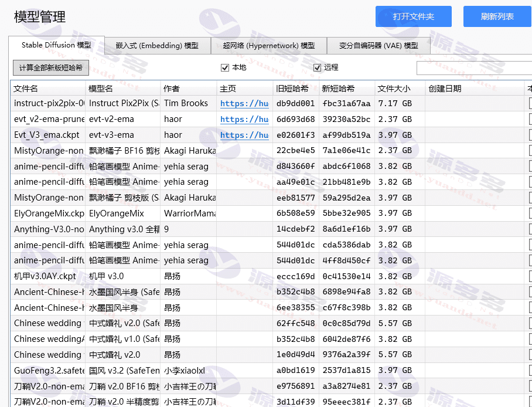Image resolution: width=532 pixels, height=407 pixels.
Task: Sort by the 文件名 column header
Action: 48,89
